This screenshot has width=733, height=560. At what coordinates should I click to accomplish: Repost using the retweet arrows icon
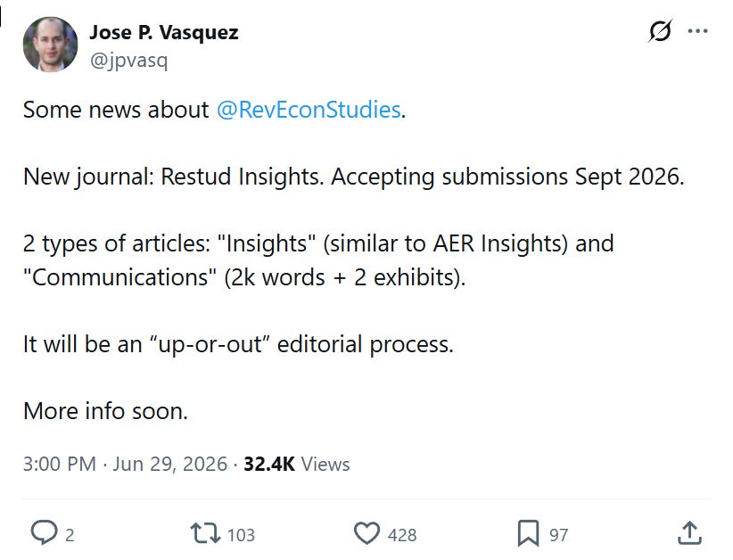pos(205,533)
